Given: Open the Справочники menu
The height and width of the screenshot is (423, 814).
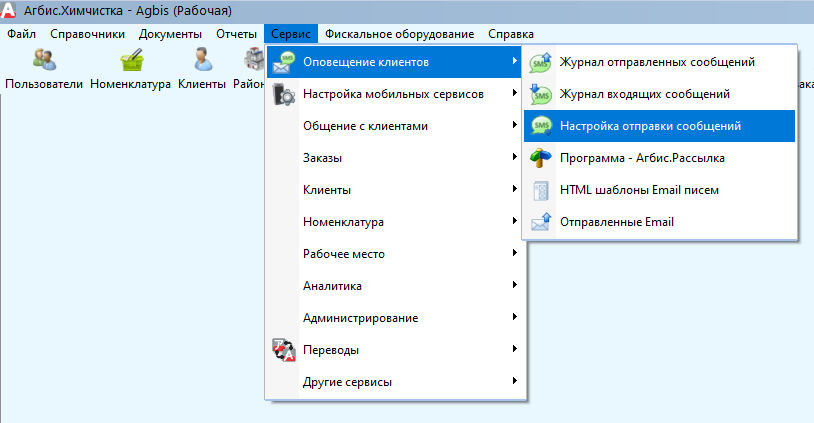Looking at the screenshot, I should pyautogui.click(x=87, y=34).
